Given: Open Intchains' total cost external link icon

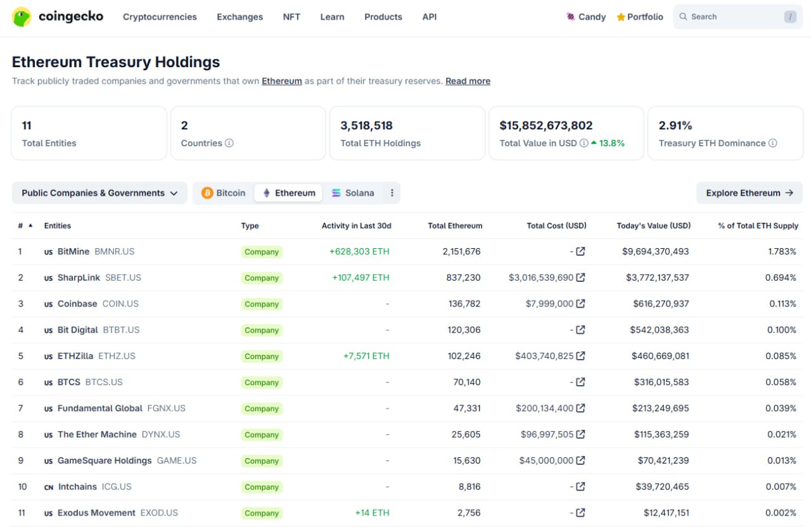Looking at the screenshot, I should click(580, 486).
